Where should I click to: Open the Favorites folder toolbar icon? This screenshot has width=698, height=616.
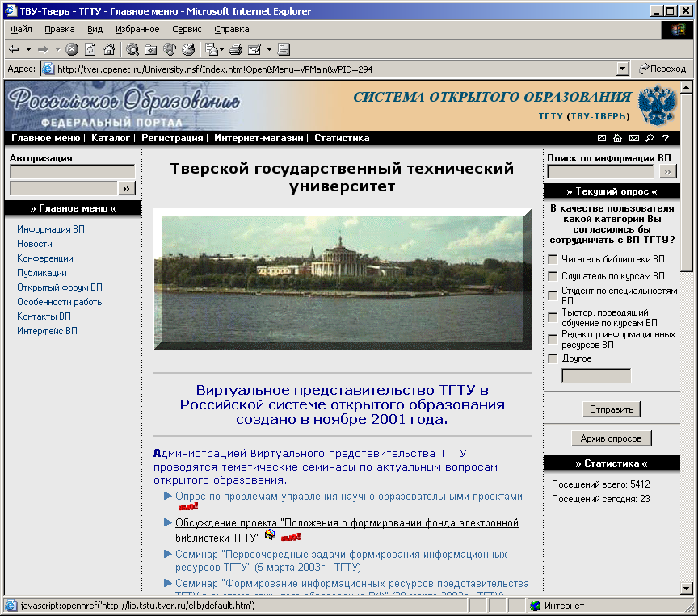151,49
